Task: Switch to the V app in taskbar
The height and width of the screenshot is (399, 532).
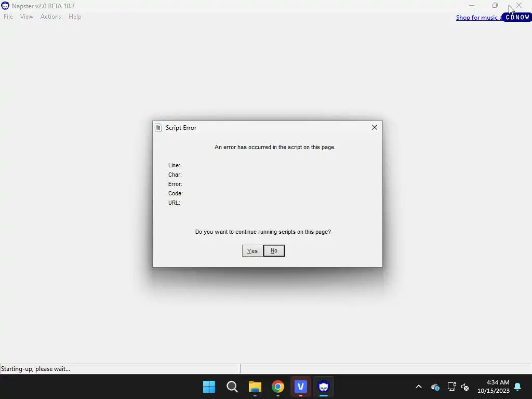Action: [301, 387]
